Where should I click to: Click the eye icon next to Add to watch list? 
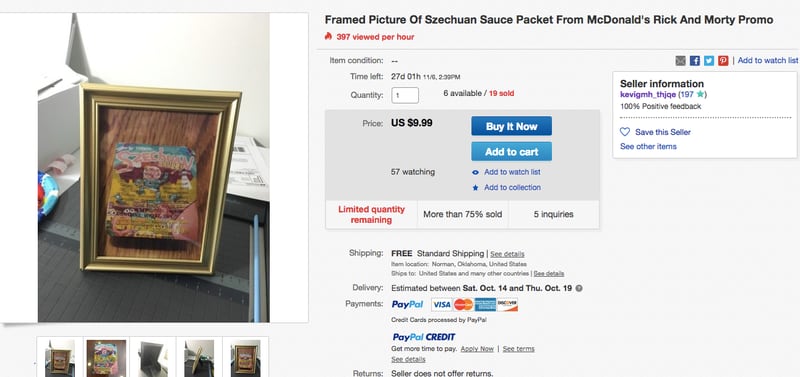[476, 172]
